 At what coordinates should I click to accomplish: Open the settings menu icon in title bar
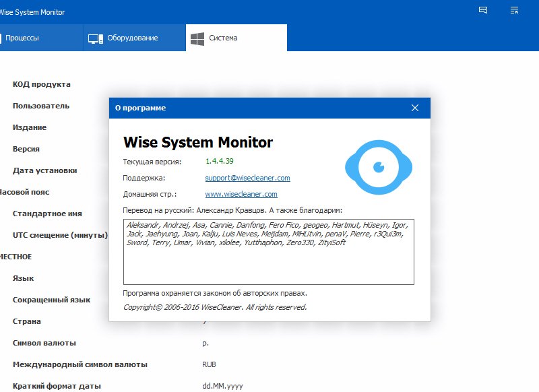pyautogui.click(x=514, y=10)
